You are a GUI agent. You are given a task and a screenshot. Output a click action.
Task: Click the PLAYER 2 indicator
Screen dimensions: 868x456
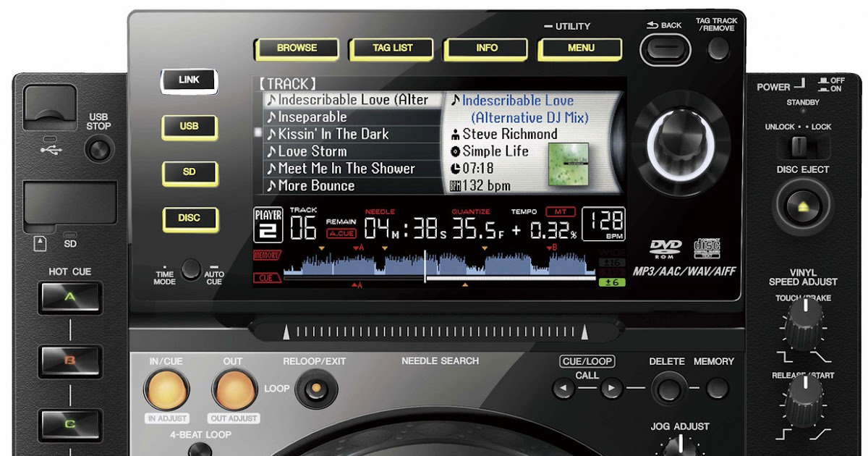click(268, 225)
